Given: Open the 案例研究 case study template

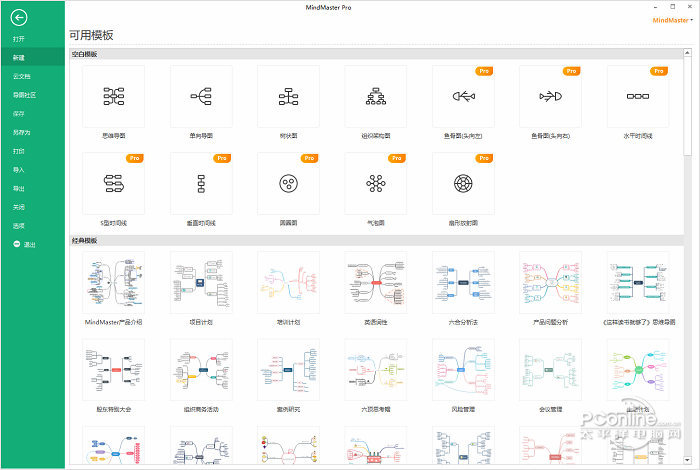Looking at the screenshot, I should 288,370.
